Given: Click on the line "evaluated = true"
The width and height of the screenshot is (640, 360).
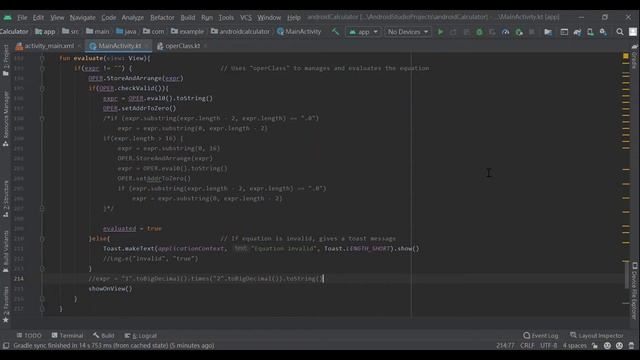Looking at the screenshot, I should [132, 229].
